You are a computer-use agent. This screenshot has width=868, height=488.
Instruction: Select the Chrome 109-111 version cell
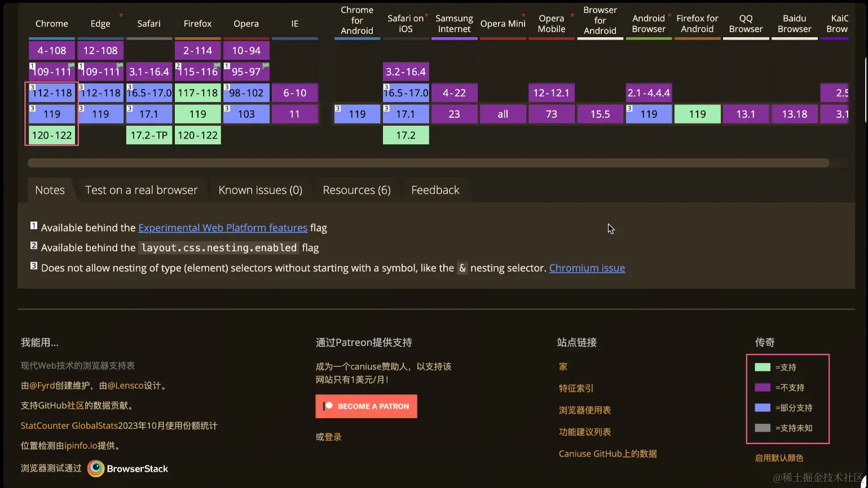point(52,72)
